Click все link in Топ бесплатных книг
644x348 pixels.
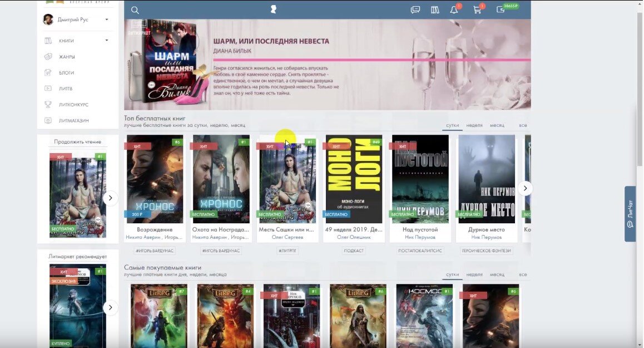coord(522,125)
